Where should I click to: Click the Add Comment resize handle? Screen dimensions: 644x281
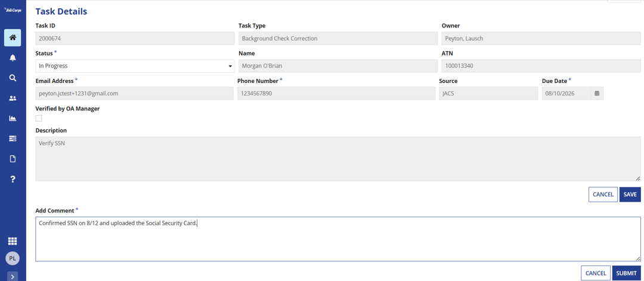[x=638, y=258]
